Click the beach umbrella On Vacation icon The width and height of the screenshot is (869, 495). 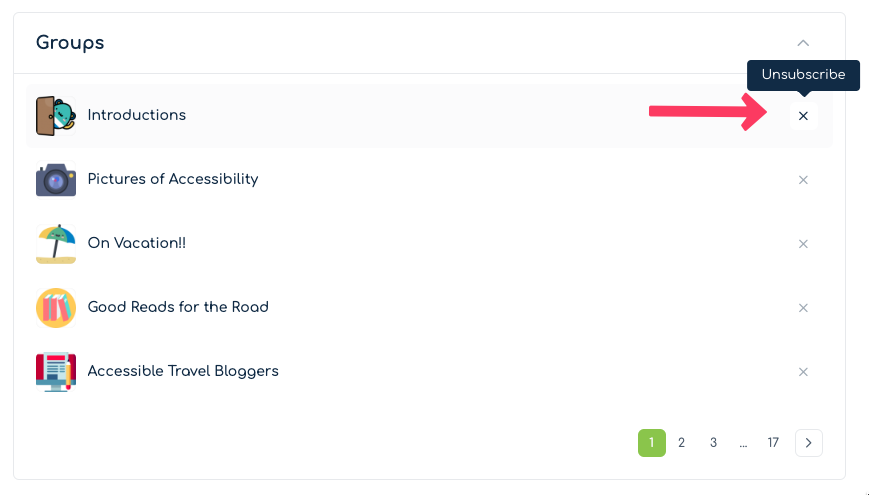[56, 244]
